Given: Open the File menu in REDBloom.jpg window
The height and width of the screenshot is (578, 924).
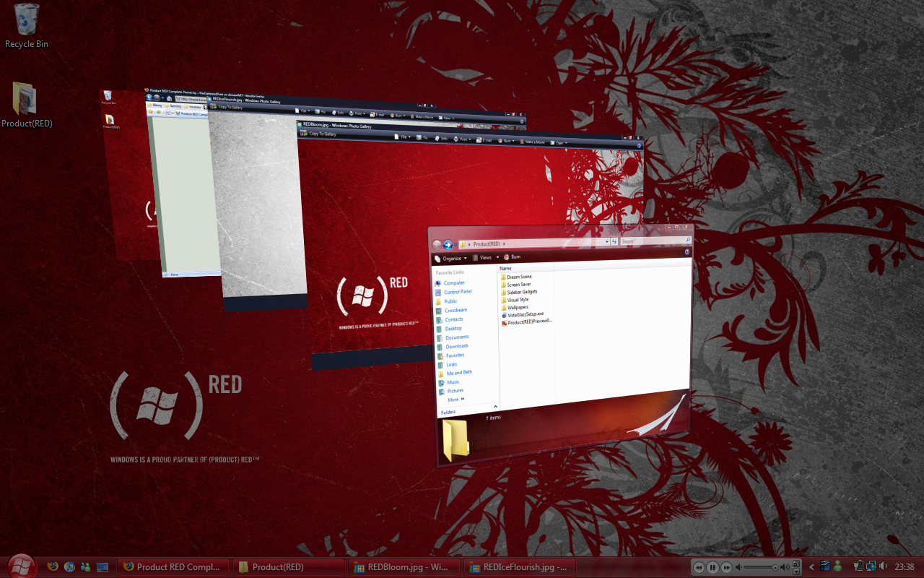Looking at the screenshot, I should (x=402, y=137).
